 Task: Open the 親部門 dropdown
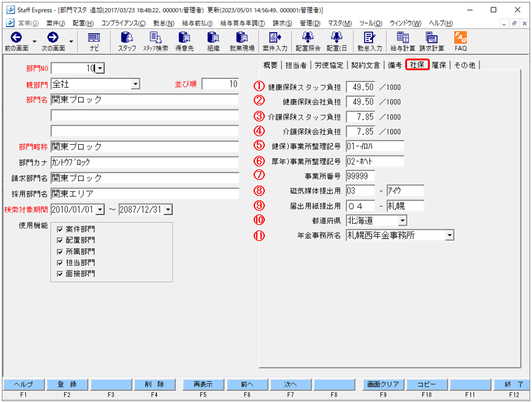click(x=135, y=84)
